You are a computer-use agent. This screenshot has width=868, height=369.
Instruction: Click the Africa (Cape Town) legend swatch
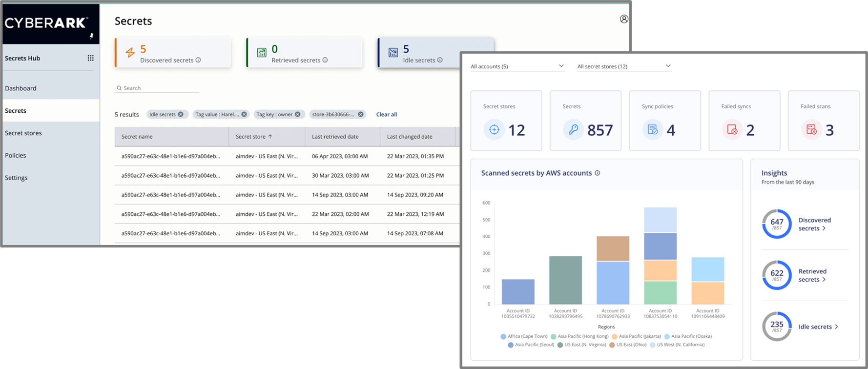pyautogui.click(x=503, y=336)
